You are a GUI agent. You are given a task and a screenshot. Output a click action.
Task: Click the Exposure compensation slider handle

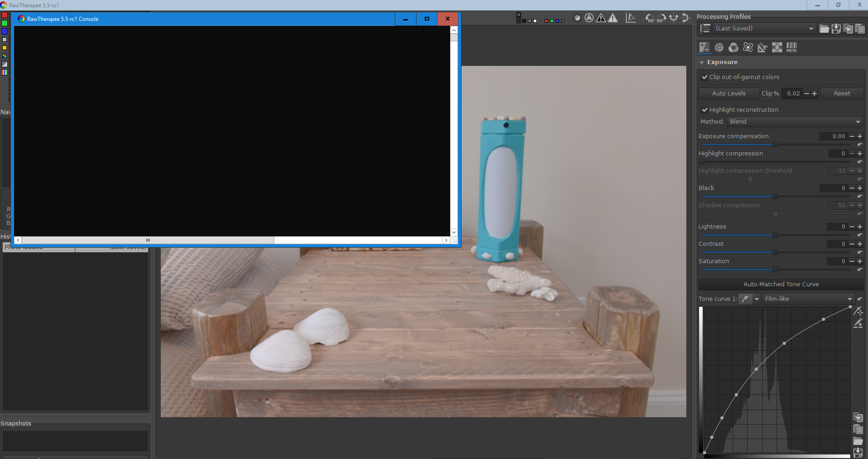click(775, 145)
